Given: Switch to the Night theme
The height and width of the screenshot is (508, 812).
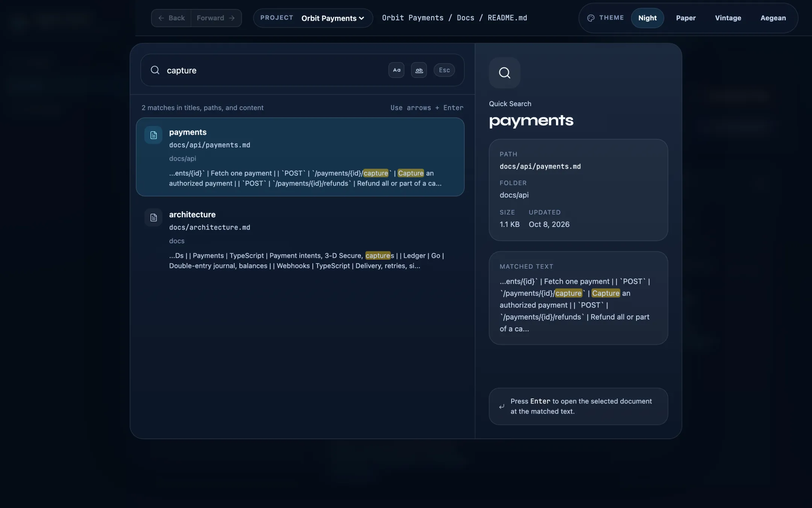Looking at the screenshot, I should point(647,18).
